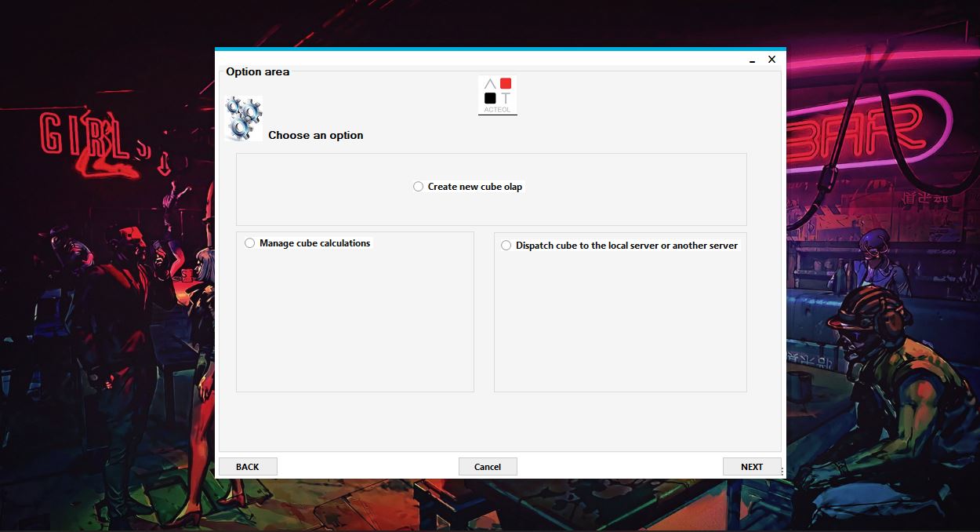Click the ACTEOL logo icon
The width and height of the screenshot is (980, 532).
(x=498, y=95)
